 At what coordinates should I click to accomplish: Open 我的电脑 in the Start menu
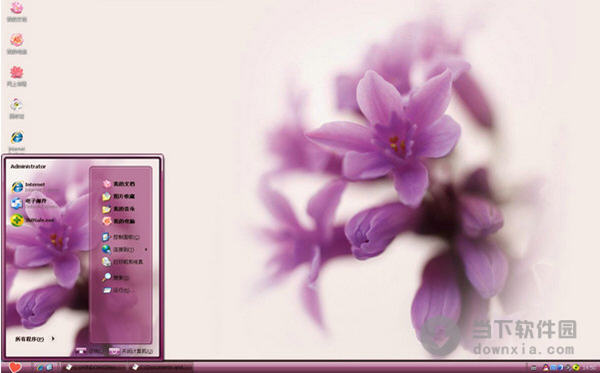[x=119, y=222]
